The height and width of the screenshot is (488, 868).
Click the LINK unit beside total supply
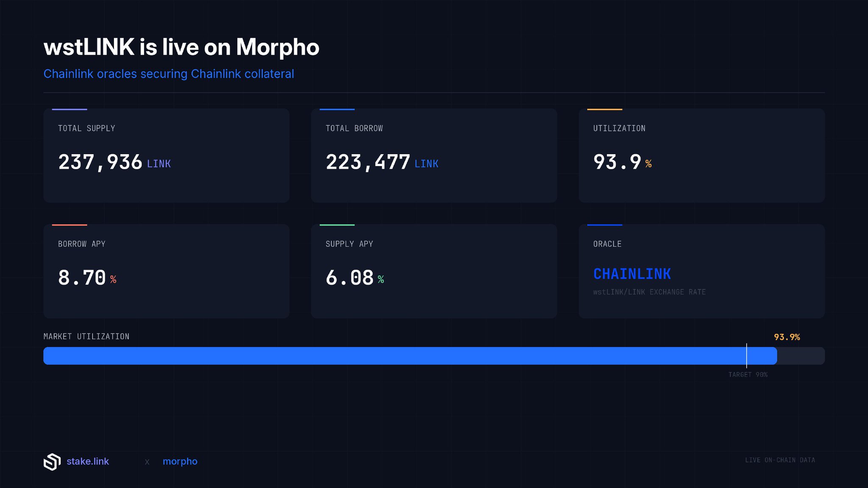pyautogui.click(x=159, y=164)
